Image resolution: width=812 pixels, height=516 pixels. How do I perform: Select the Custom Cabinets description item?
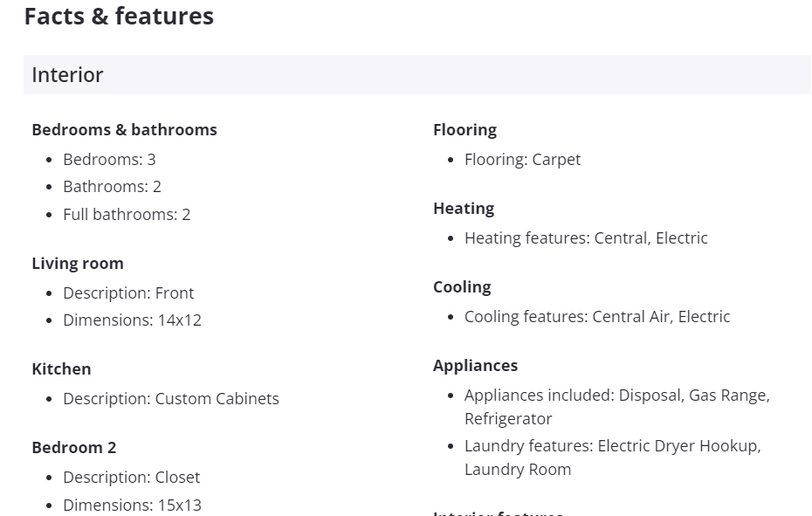(x=171, y=399)
